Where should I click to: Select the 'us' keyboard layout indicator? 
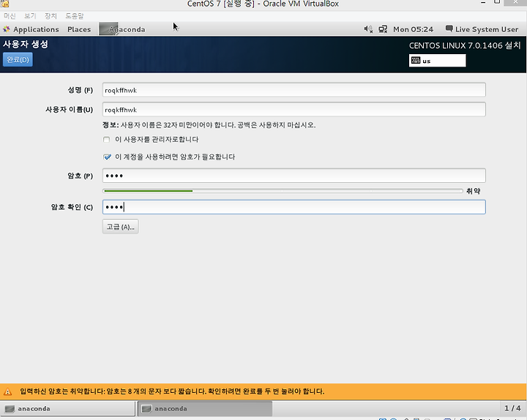click(437, 61)
